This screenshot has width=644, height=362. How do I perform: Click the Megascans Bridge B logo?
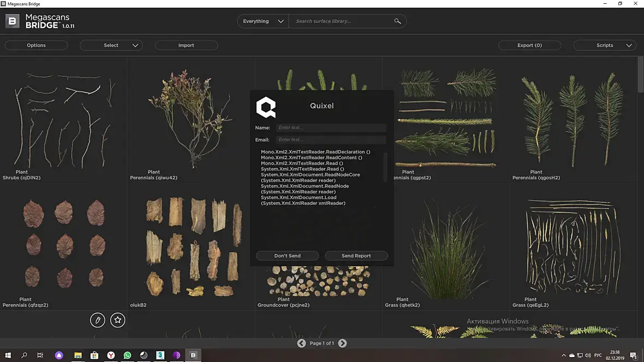13,21
